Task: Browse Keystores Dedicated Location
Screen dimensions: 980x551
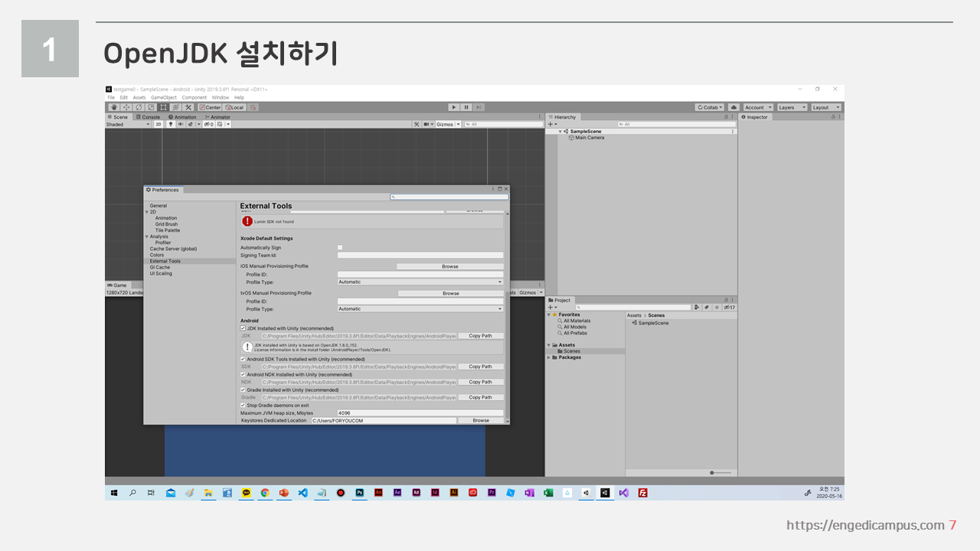Action: (x=481, y=420)
